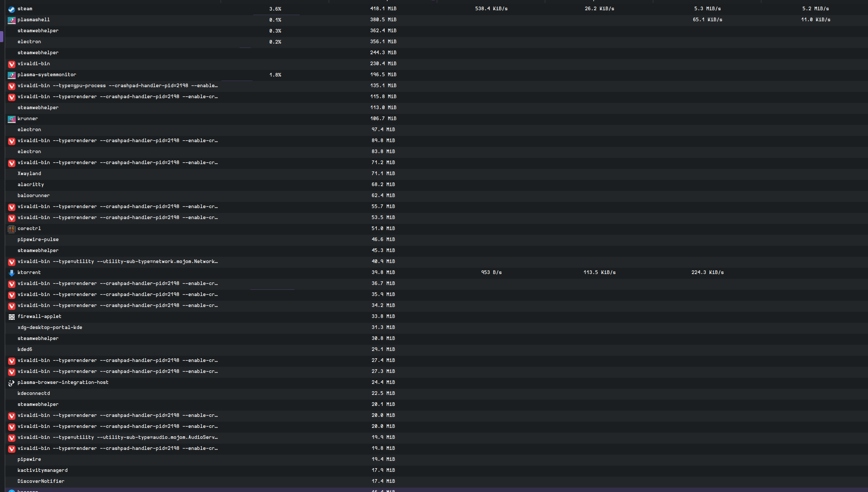
Task: Select the kded6 process
Action: [25, 349]
